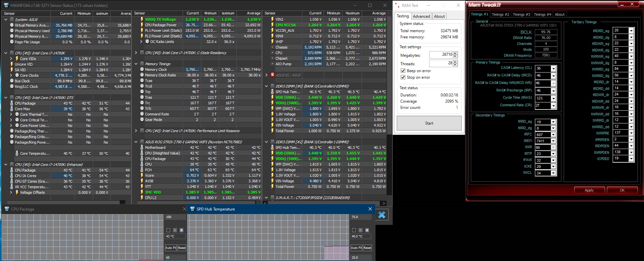Click Auto Fit in SPD Hub Temperature graph

(x=356, y=248)
